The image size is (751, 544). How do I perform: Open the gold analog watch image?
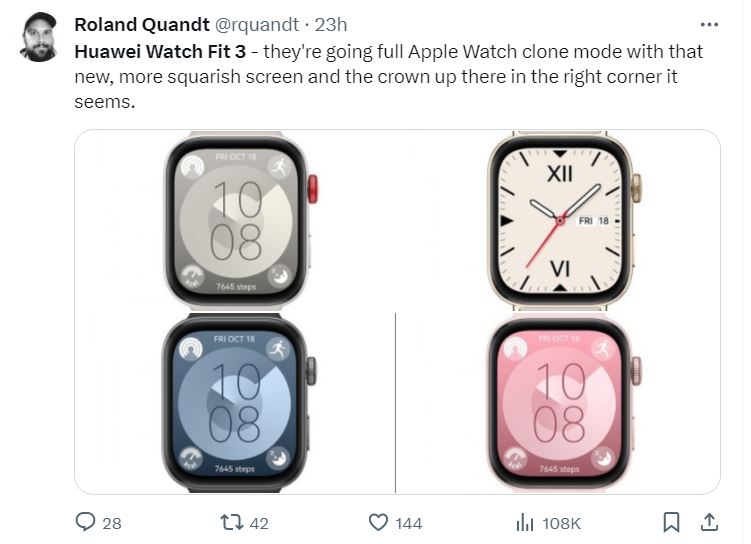pyautogui.click(x=560, y=220)
